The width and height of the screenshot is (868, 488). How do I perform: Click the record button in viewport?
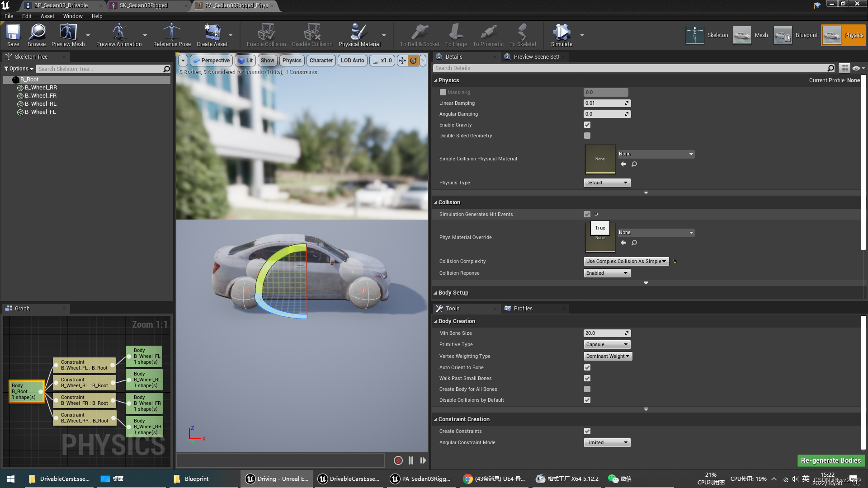(398, 460)
